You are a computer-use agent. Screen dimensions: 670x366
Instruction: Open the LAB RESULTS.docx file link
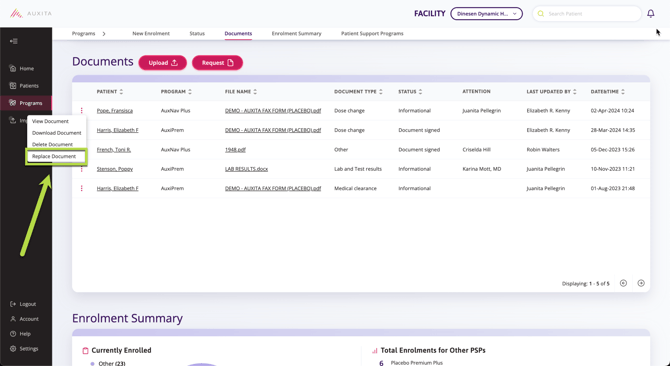(x=247, y=169)
